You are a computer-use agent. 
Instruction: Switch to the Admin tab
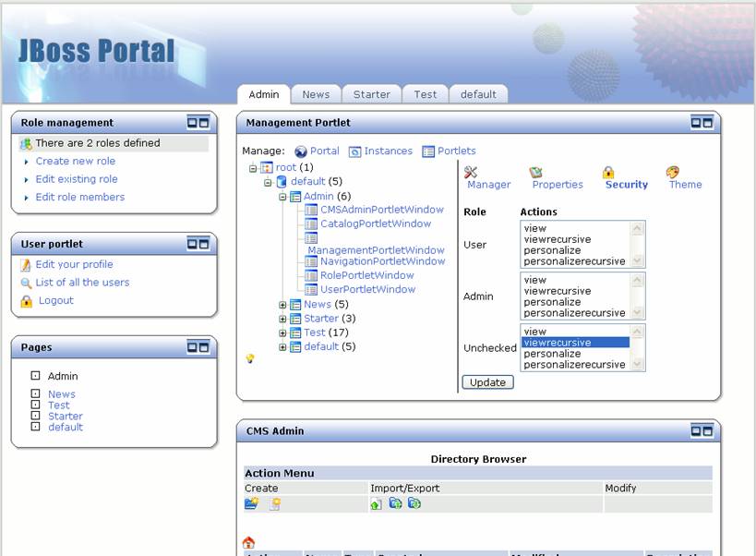pyautogui.click(x=264, y=94)
